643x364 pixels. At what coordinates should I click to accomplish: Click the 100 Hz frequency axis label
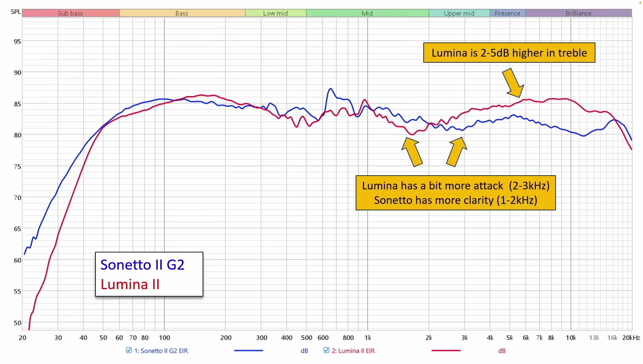tap(164, 338)
